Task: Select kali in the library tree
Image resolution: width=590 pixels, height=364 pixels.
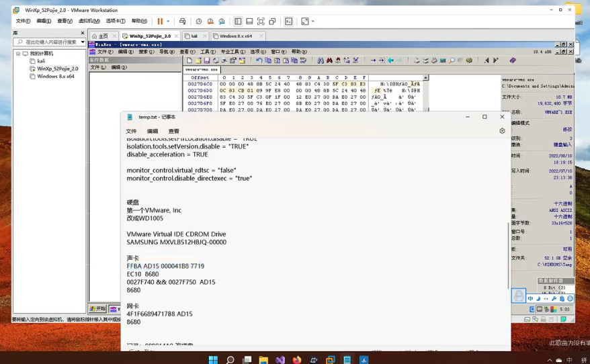Action: coord(41,61)
